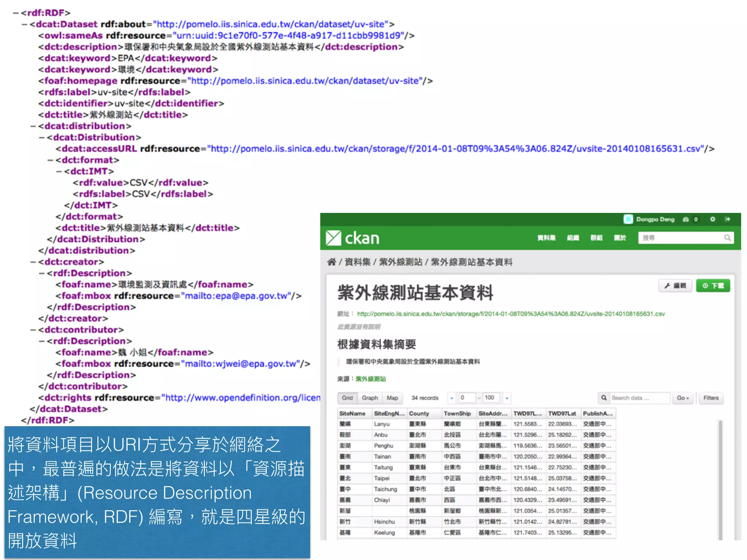Click the data search magnifier icon
Image resolution: width=747 pixels, height=560 pixels.
pyautogui.click(x=604, y=398)
